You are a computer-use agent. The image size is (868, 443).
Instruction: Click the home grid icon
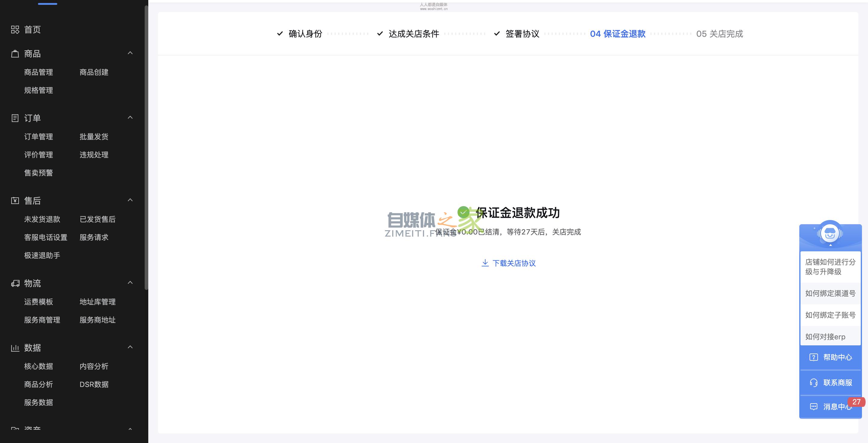pos(15,30)
